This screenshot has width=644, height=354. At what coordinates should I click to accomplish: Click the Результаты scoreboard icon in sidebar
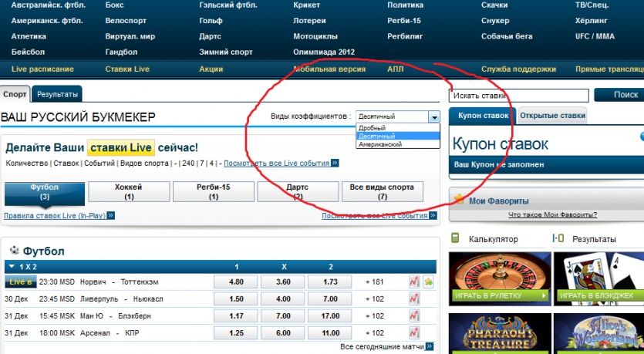point(558,238)
